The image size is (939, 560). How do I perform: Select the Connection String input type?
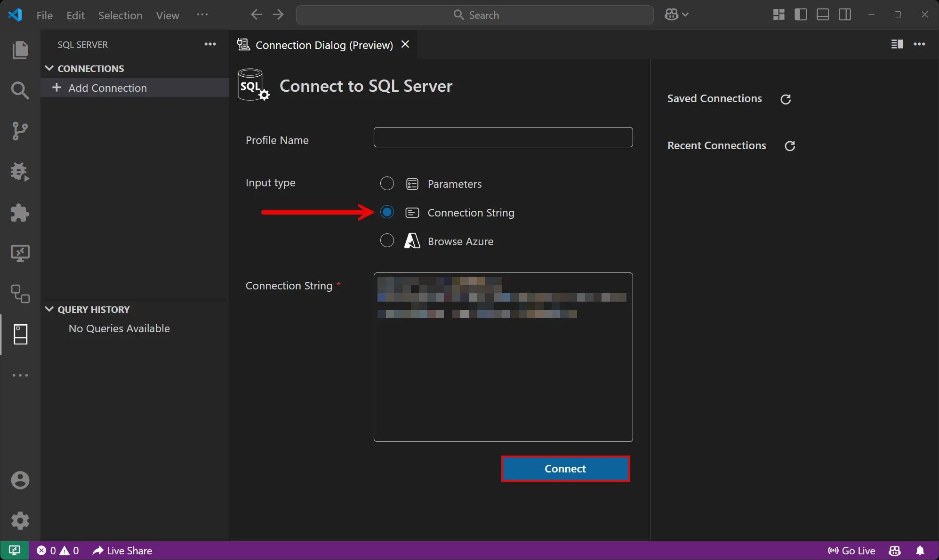pos(386,212)
